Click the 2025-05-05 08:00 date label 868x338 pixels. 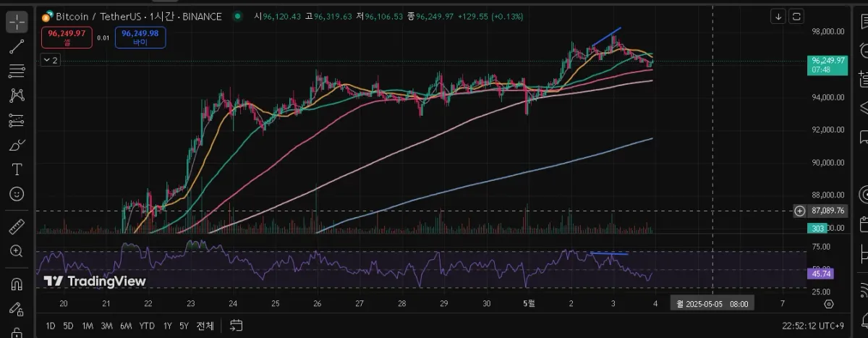click(x=712, y=303)
